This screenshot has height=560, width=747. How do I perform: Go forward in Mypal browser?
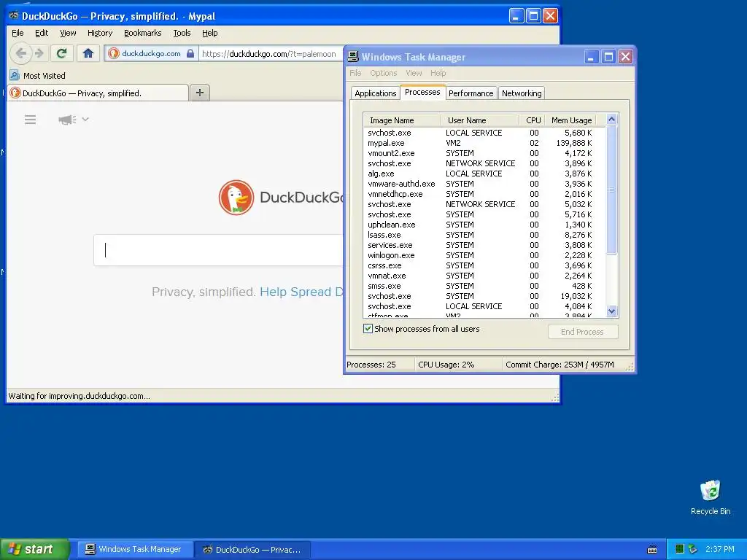coord(39,53)
